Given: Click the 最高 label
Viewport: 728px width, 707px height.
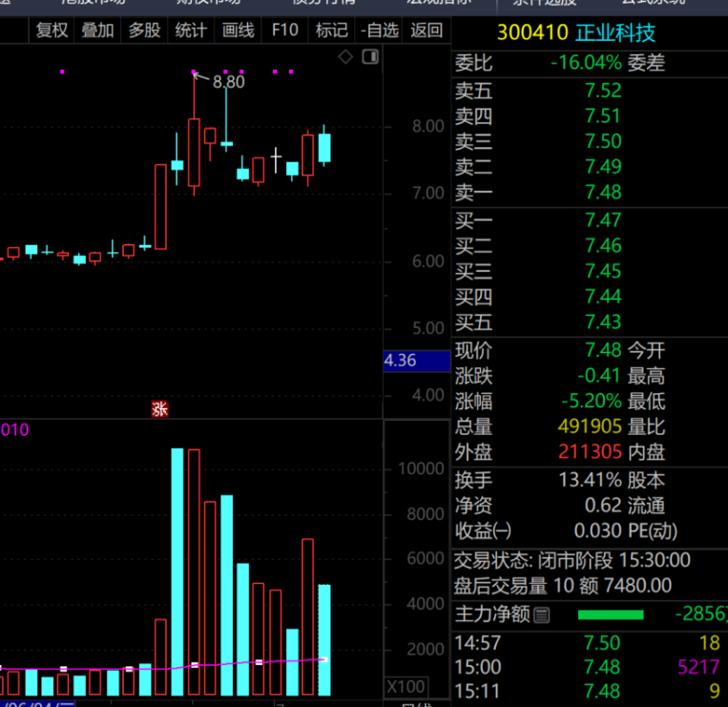Looking at the screenshot, I should pos(646,376).
